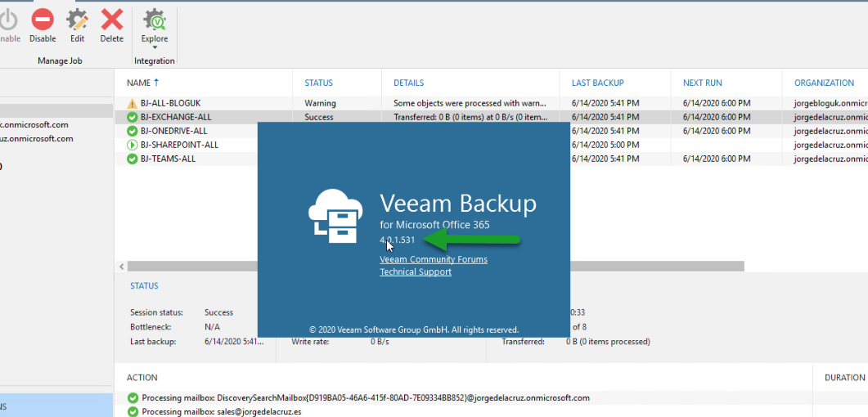Click the 'Some objects were processed' details cell
This screenshot has width=868, height=417.
470,103
